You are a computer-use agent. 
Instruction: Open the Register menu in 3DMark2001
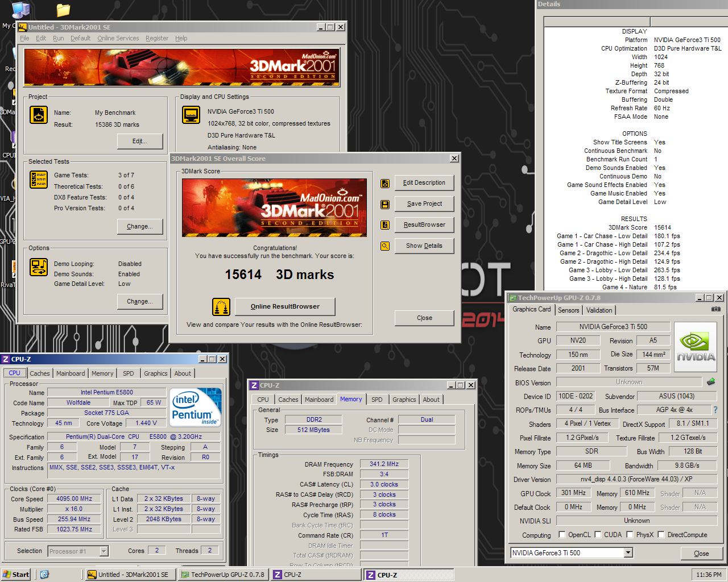(157, 39)
